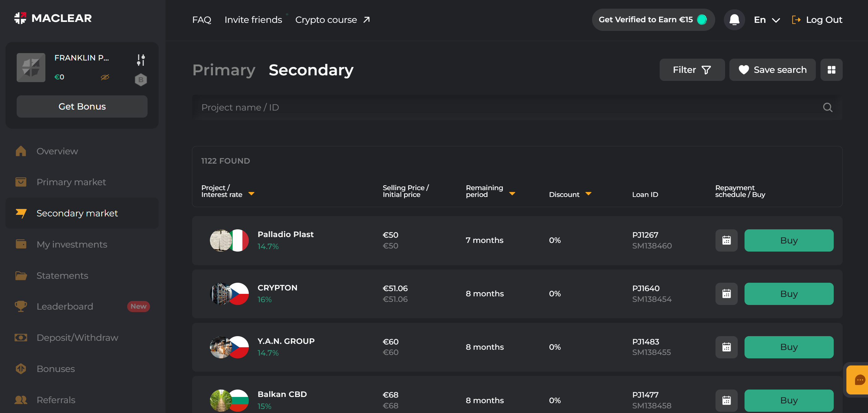Image resolution: width=868 pixels, height=413 pixels.
Task: Click the New badge on Leaderboard
Action: [x=139, y=307]
